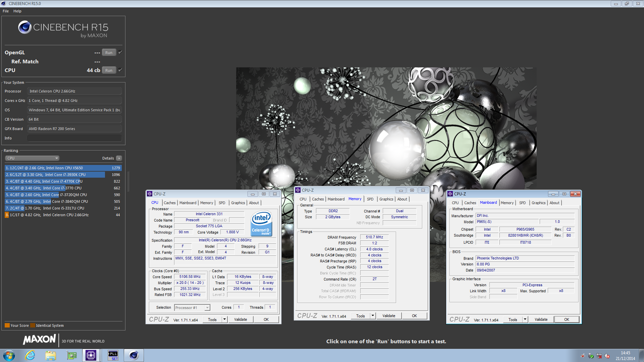Select the Core i7-4770K ranking entry
Viewport: 644px width, 362px height.
click(x=63, y=181)
